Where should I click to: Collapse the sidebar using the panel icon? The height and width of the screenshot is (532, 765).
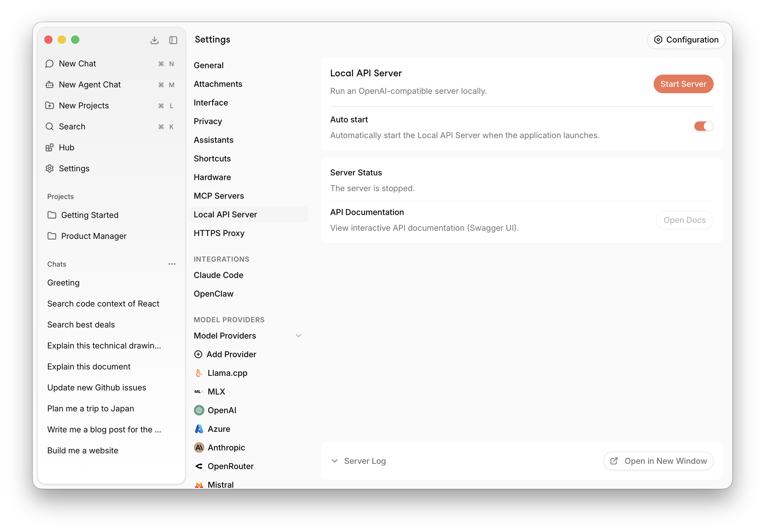[173, 40]
